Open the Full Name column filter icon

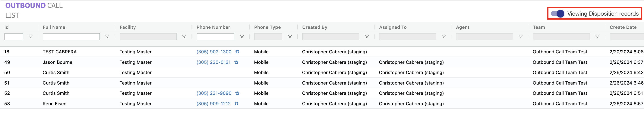click(x=107, y=37)
